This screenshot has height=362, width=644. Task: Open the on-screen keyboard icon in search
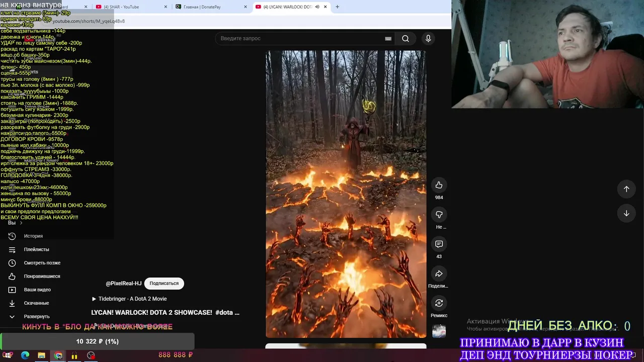(x=388, y=39)
